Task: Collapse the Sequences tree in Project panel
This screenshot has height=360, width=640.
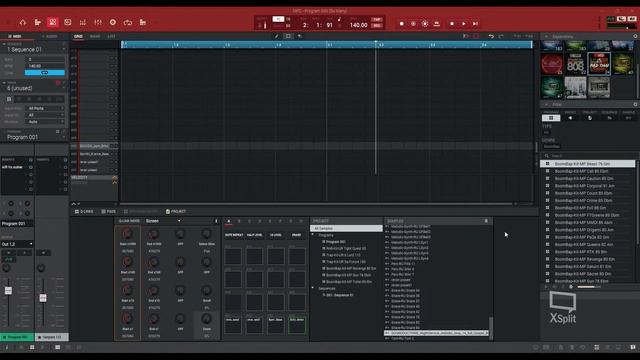Action: pyautogui.click(x=313, y=288)
